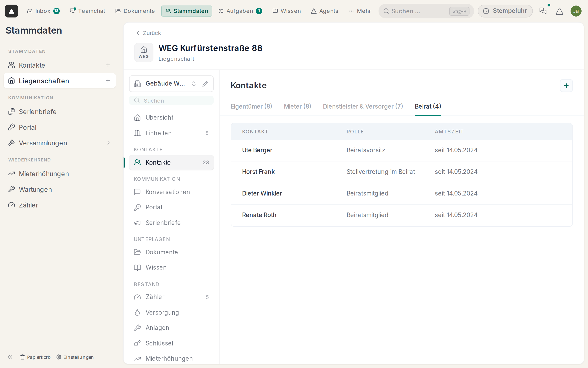Open the triangle alerts icon in header
The width and height of the screenshot is (588, 368).
click(559, 11)
